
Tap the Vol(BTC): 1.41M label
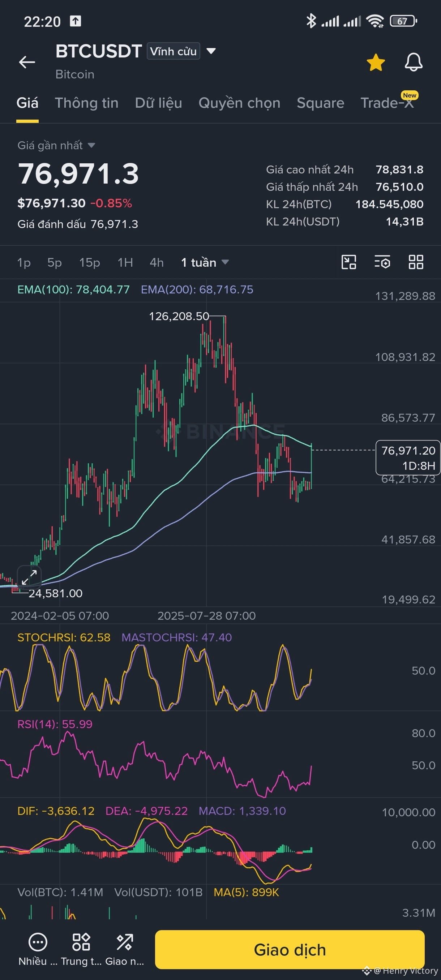point(60,892)
